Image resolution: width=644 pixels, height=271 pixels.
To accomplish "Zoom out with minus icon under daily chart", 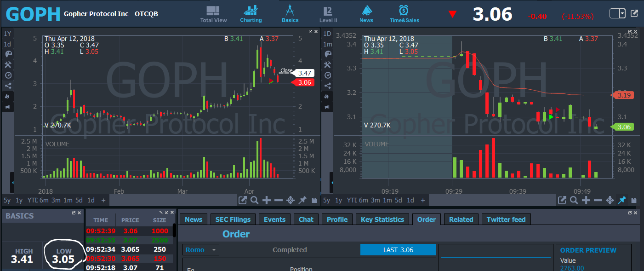I will coord(278,200).
